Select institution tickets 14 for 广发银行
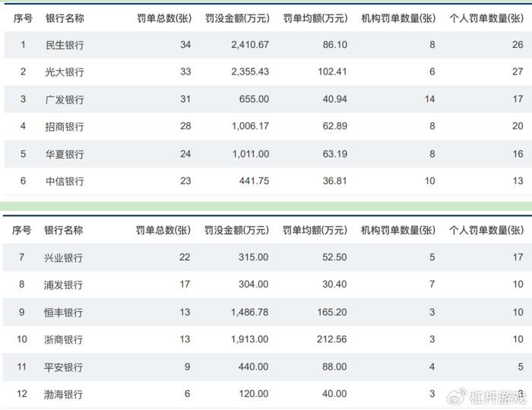532x410 pixels. [x=430, y=99]
